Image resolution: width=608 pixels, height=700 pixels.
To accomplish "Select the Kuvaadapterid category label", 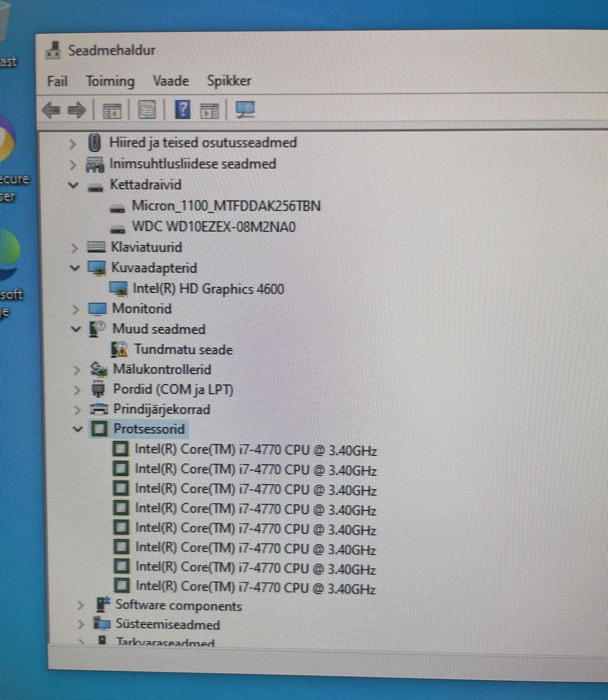I will tap(154, 268).
